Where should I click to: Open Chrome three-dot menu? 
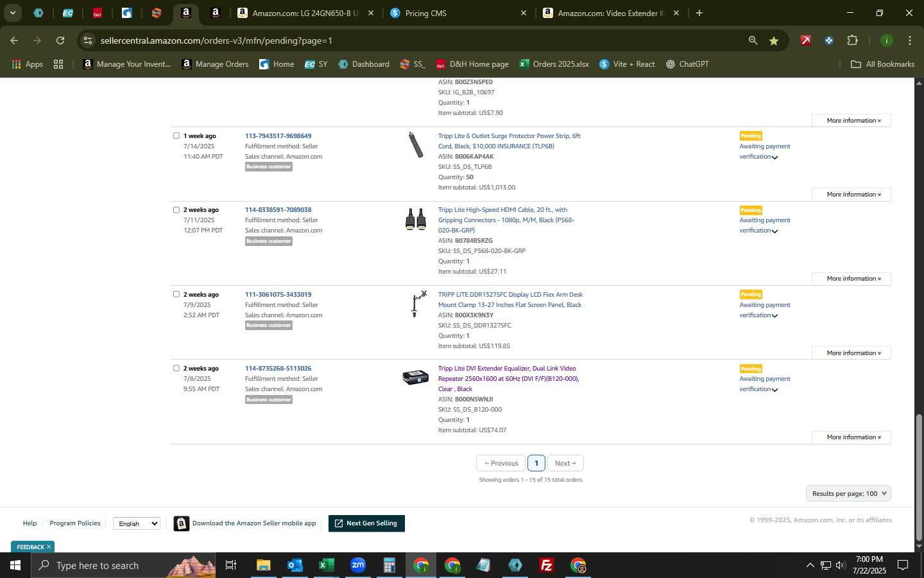point(909,40)
